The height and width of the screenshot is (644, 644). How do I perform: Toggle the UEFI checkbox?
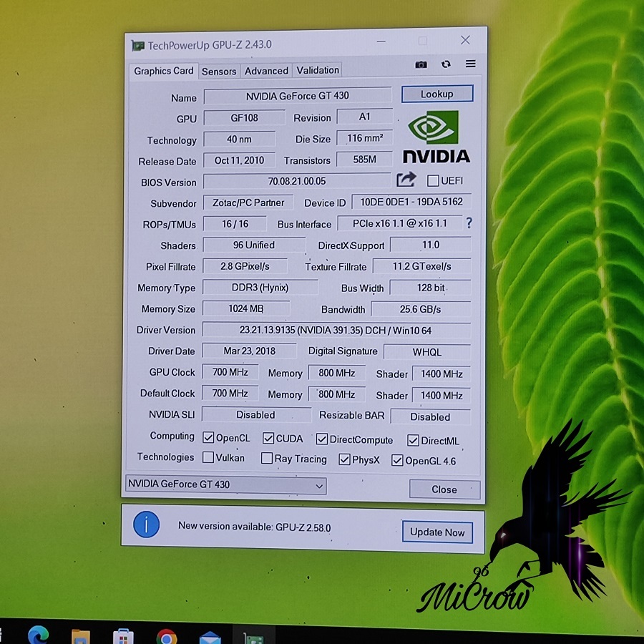433,181
